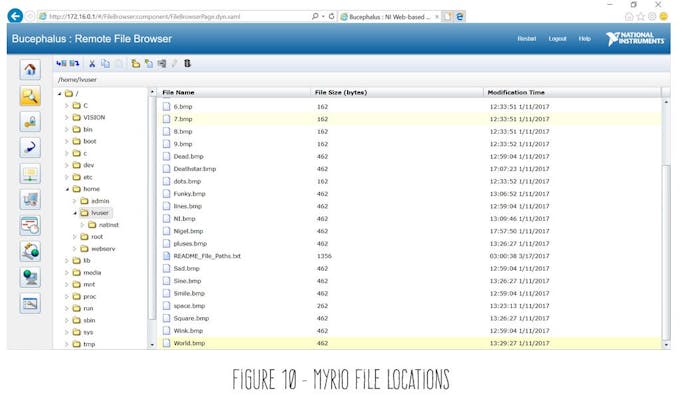Viewport: 680px width, 397px height.
Task: Click the New File toolbar icon
Action: pyautogui.click(x=149, y=64)
